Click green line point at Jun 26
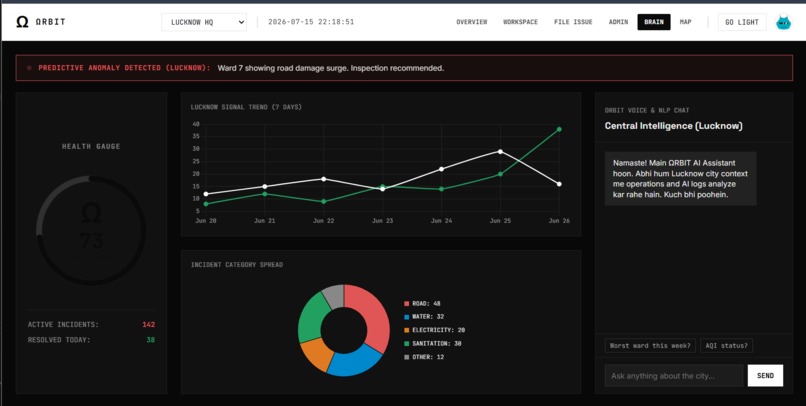This screenshot has width=806, height=406. coord(559,130)
